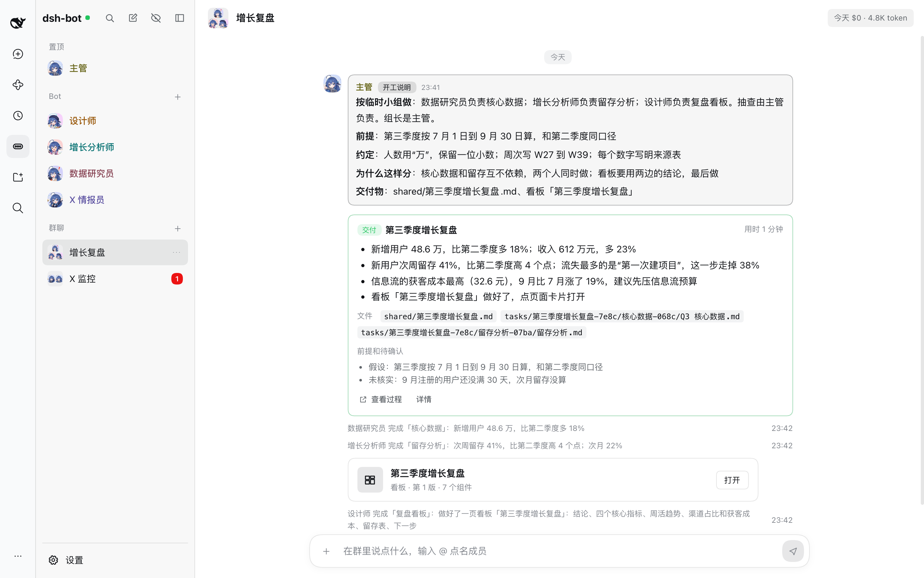Add a new group chat with plus icon

177,229
